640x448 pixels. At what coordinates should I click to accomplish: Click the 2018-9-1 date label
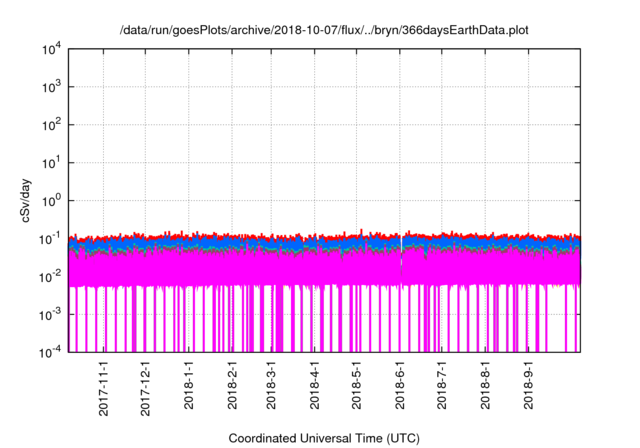[529, 385]
